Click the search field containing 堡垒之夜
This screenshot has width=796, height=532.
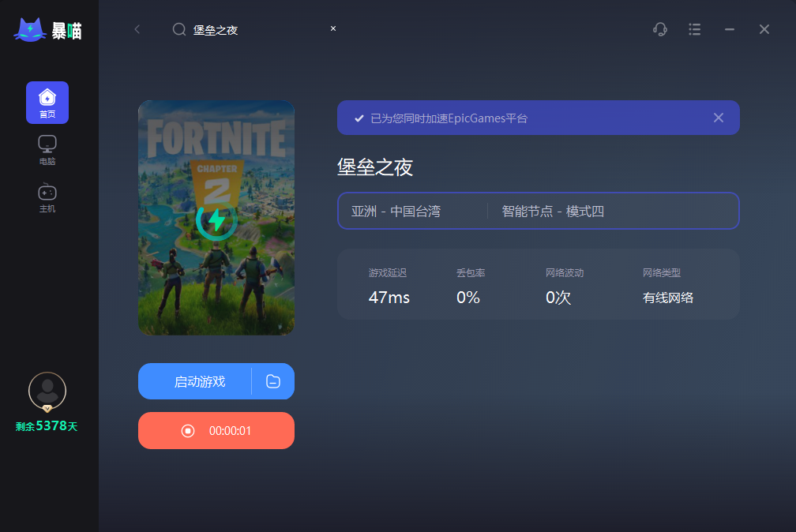[x=256, y=30]
